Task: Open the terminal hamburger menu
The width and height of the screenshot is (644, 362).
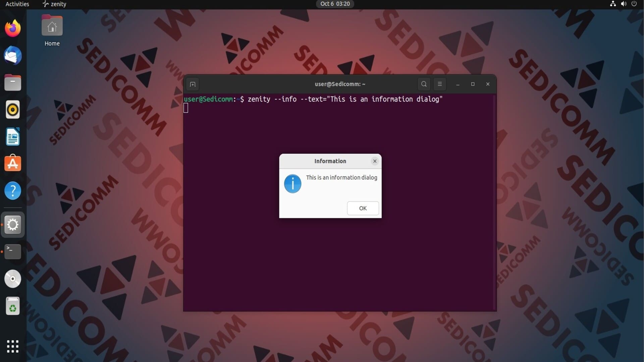Action: click(439, 84)
